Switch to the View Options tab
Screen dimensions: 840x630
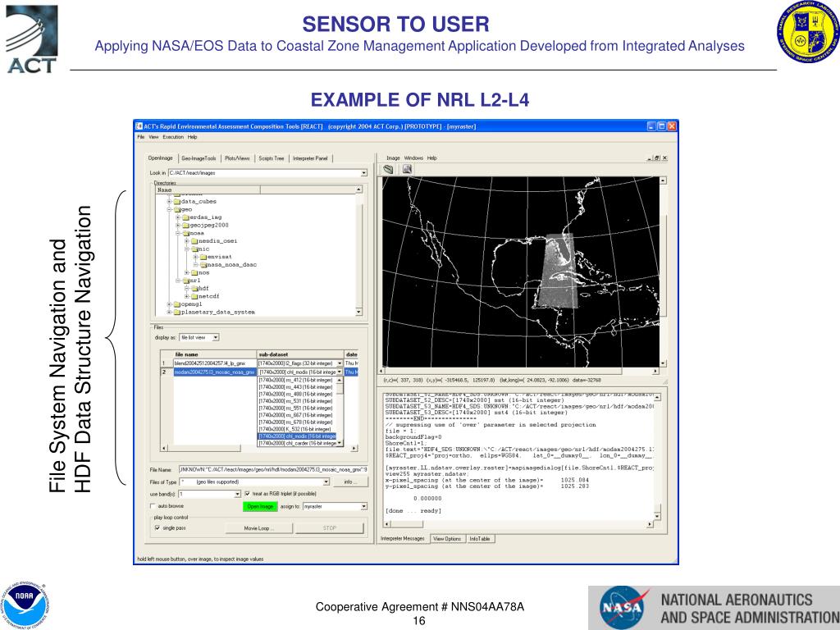(x=447, y=539)
